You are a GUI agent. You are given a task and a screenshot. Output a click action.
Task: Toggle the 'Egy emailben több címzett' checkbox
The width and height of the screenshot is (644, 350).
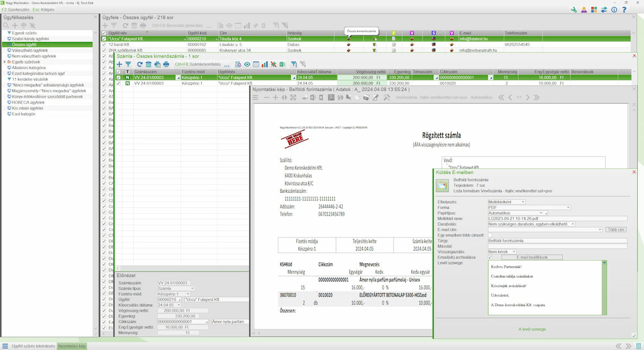click(491, 235)
